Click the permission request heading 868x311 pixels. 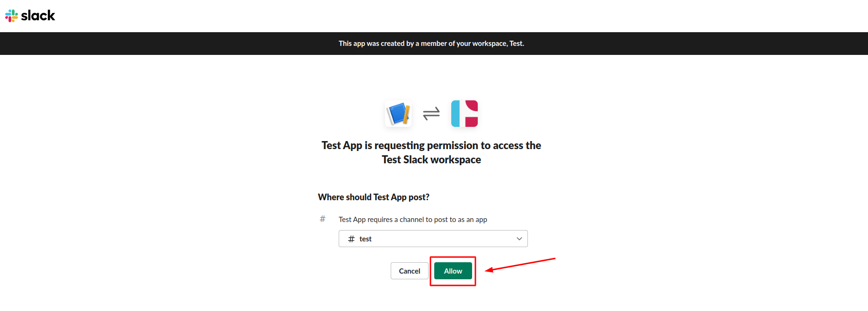(431, 152)
